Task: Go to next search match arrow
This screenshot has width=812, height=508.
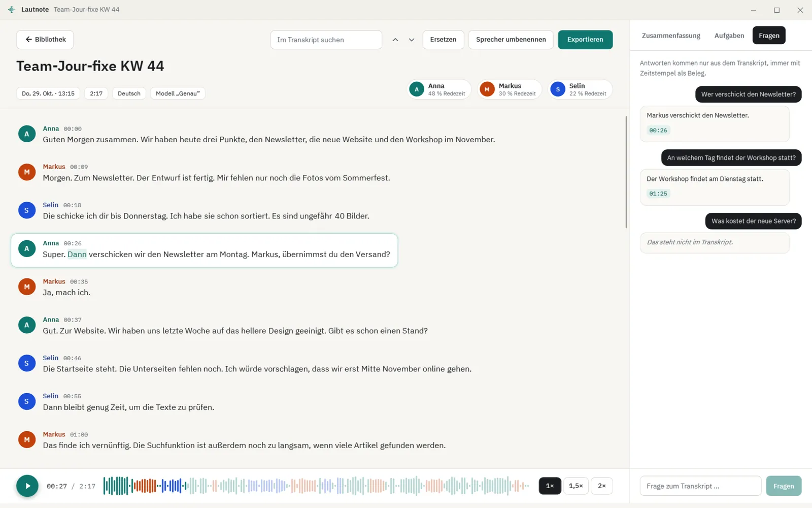Action: (412, 40)
